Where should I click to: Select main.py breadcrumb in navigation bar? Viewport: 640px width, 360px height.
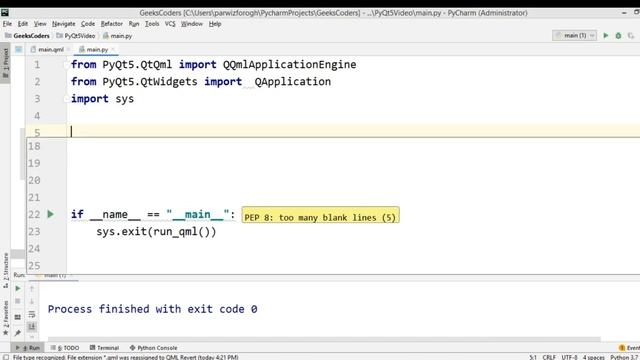[118, 36]
